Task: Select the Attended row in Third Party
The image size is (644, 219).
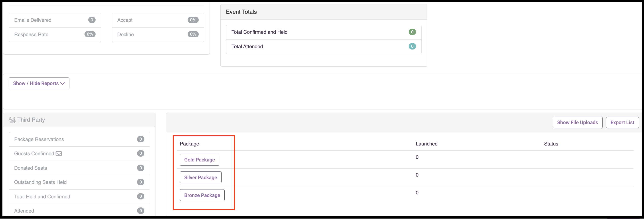Action: click(x=79, y=211)
